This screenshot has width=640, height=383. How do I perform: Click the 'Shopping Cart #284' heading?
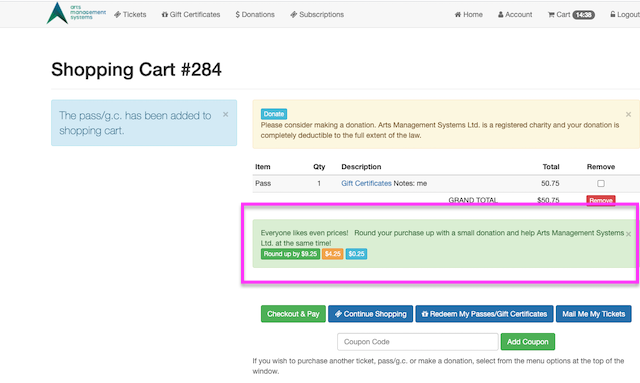point(136,69)
